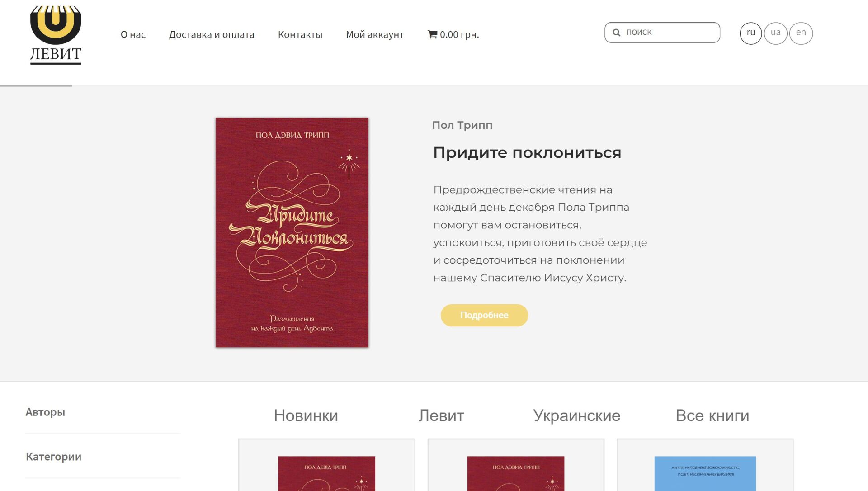Select the Новинки tab
Screen dimensions: 868x491
click(306, 415)
